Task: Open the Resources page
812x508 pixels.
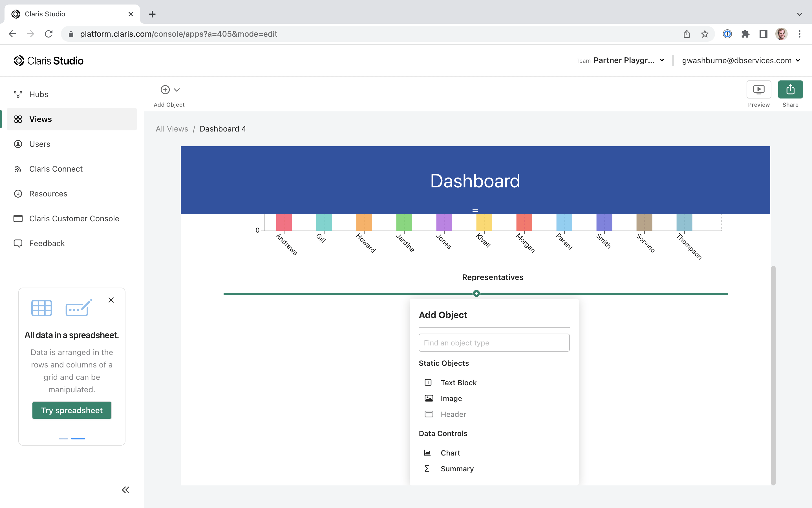Action: (72, 194)
